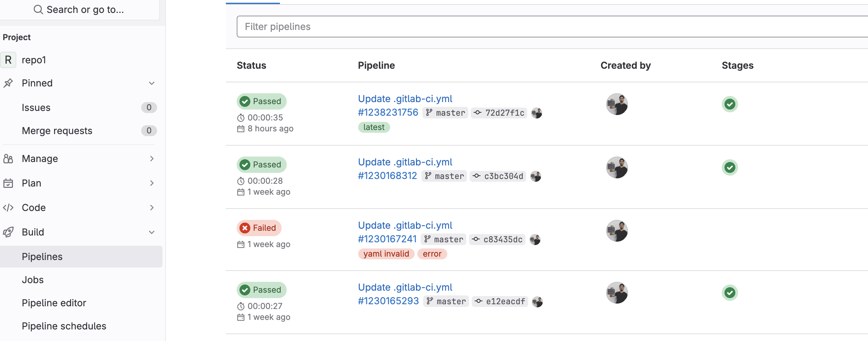Open Pipeline editor from sidebar

pyautogui.click(x=54, y=303)
